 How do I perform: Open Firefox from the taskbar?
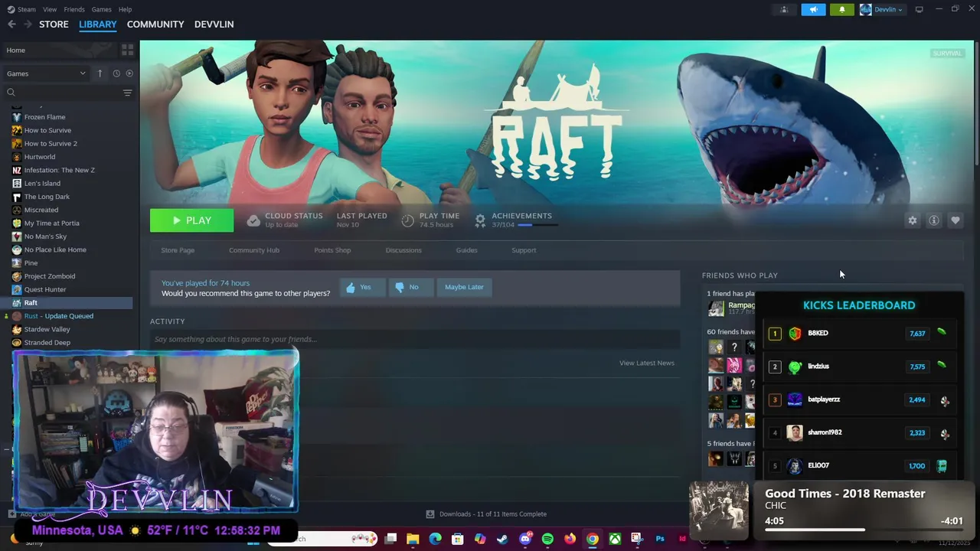(570, 539)
